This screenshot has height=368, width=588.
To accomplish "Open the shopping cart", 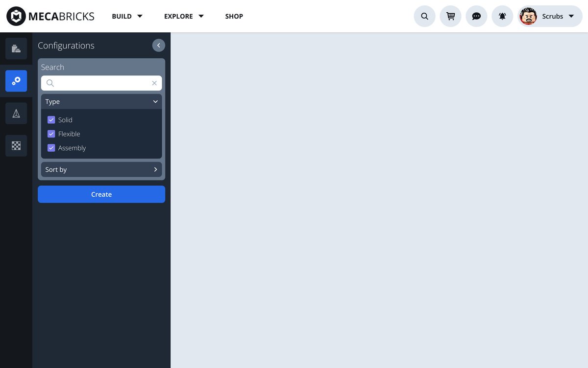I will (x=451, y=16).
